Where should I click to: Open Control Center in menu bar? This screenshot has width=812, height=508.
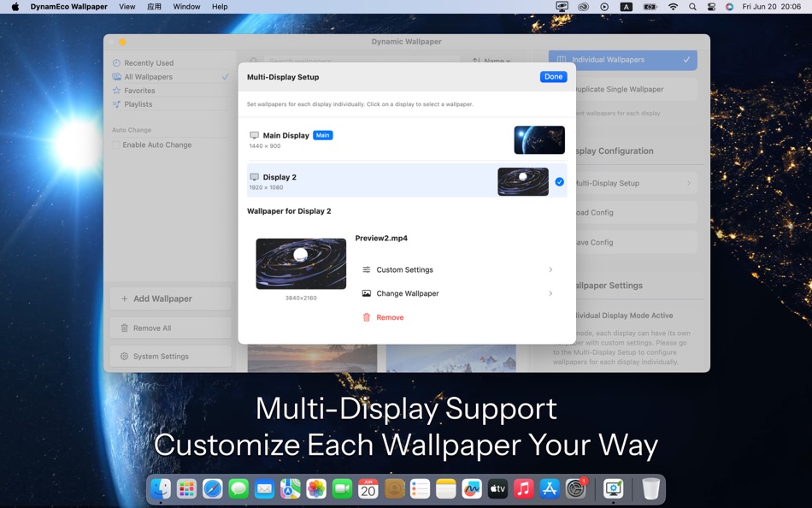[711, 7]
